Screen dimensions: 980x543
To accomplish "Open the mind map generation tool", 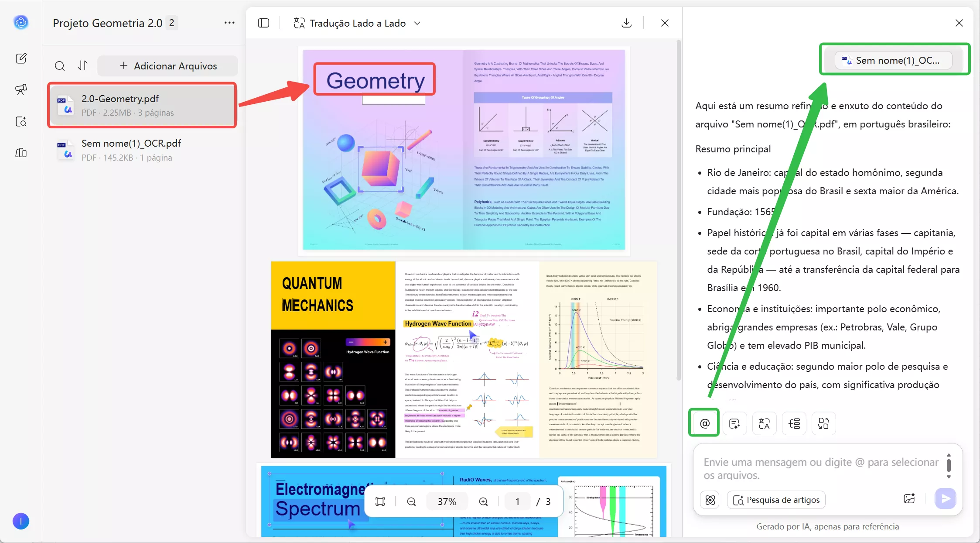I will click(x=794, y=423).
